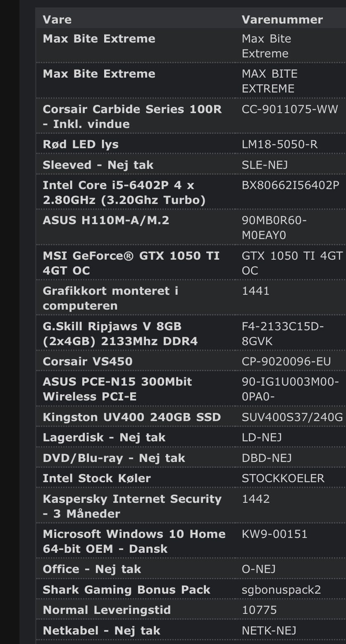Screen dimensions: 346x644
Task: Click the Corsair VS450 product name
Action: tap(88, 361)
